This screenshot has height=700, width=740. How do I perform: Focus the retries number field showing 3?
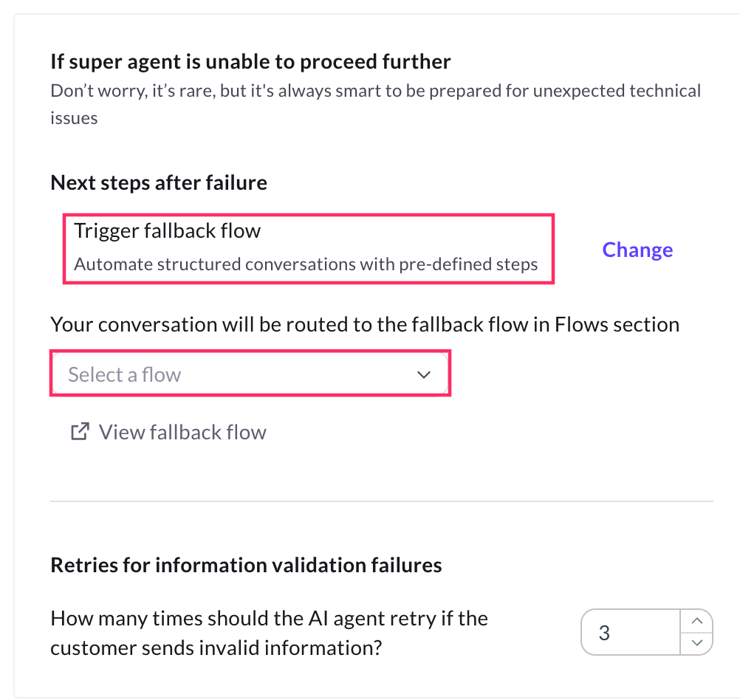[x=630, y=633]
